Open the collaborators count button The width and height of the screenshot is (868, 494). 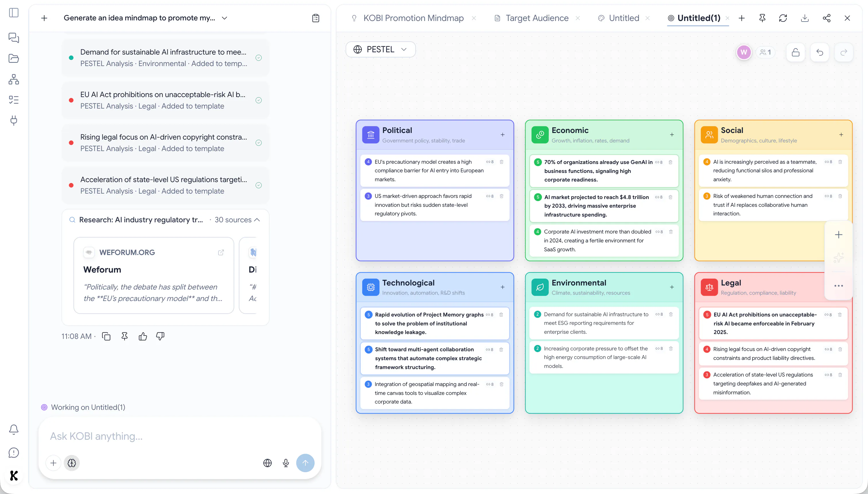point(765,52)
